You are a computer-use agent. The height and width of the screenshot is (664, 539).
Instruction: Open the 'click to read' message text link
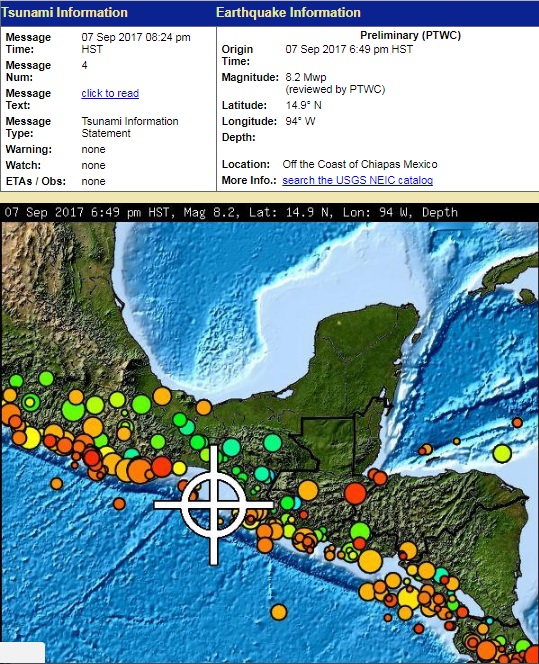coord(110,93)
